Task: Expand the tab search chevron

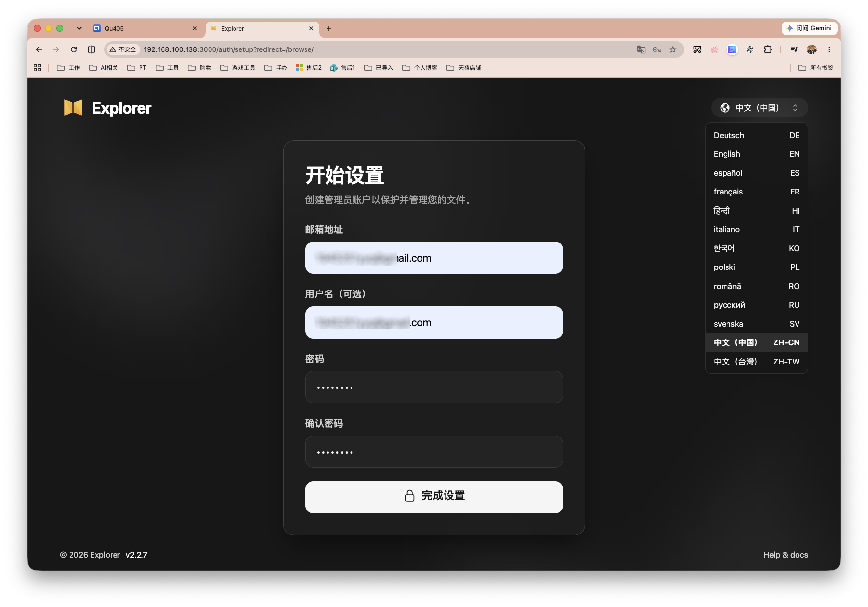Action: [x=79, y=28]
